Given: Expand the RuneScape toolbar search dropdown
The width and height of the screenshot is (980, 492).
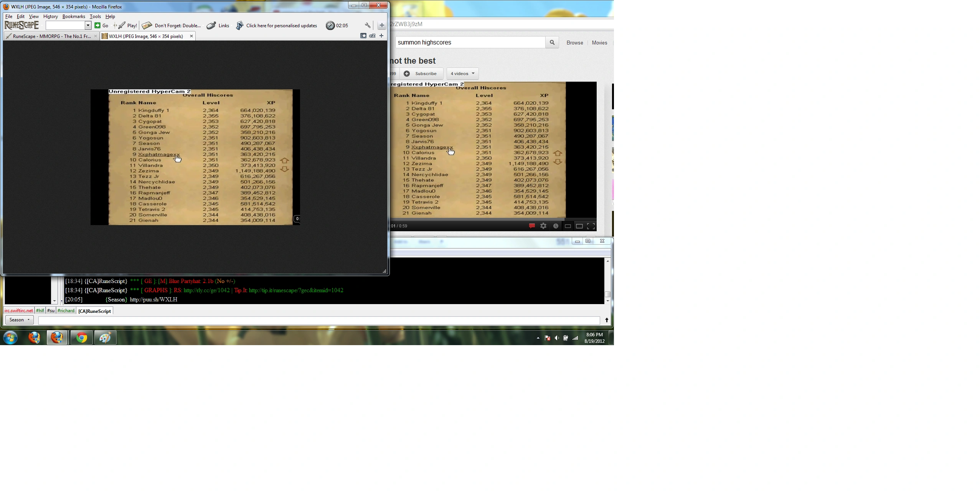Looking at the screenshot, I should tap(88, 25).
